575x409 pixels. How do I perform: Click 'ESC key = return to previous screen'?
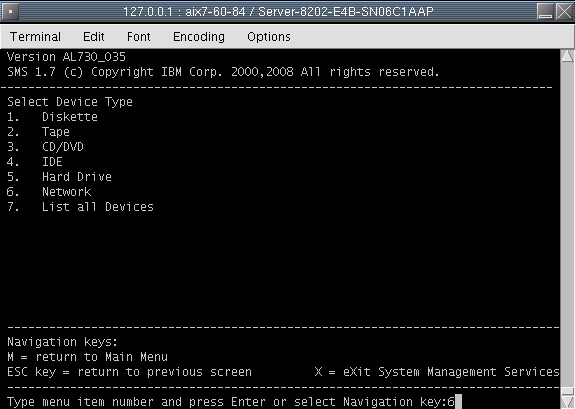pyautogui.click(x=129, y=372)
